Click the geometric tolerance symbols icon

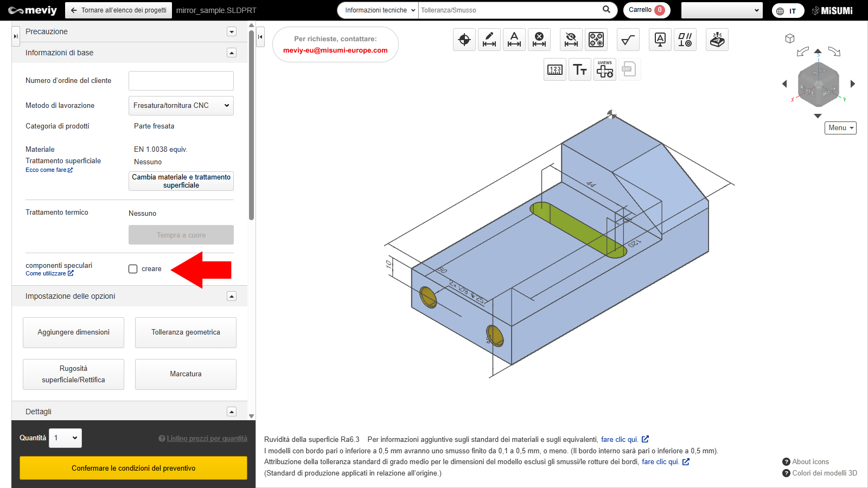(685, 40)
